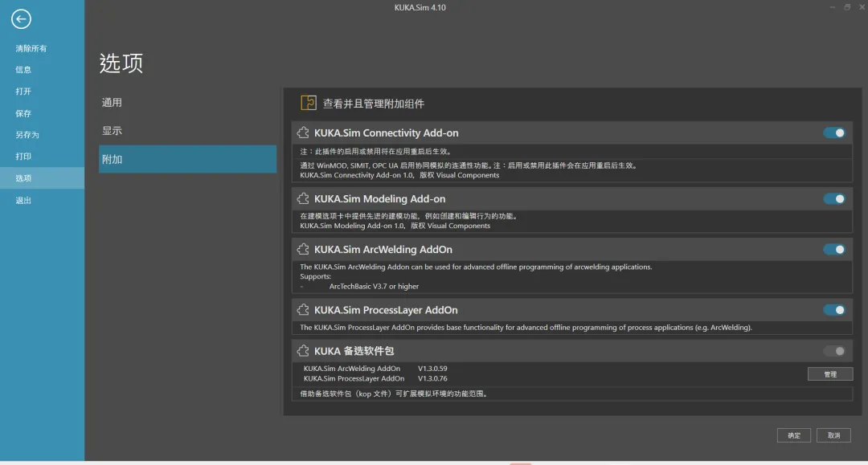868x465 pixels.
Task: Click the KUKA.Sim ArcWelding AddOn title
Action: click(383, 249)
